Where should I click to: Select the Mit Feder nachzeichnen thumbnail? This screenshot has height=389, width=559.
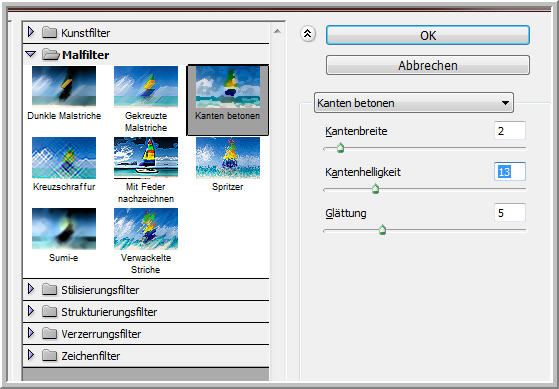[146, 158]
